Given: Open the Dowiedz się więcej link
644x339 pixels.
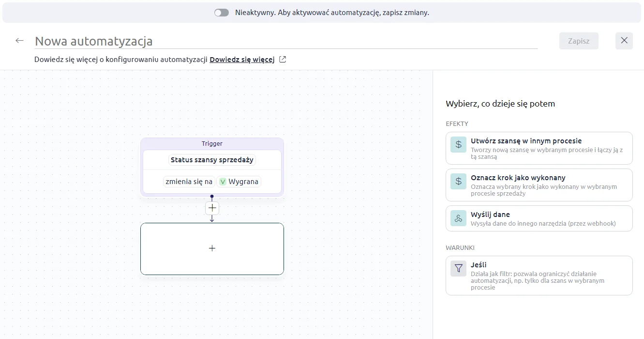Looking at the screenshot, I should click(x=242, y=59).
